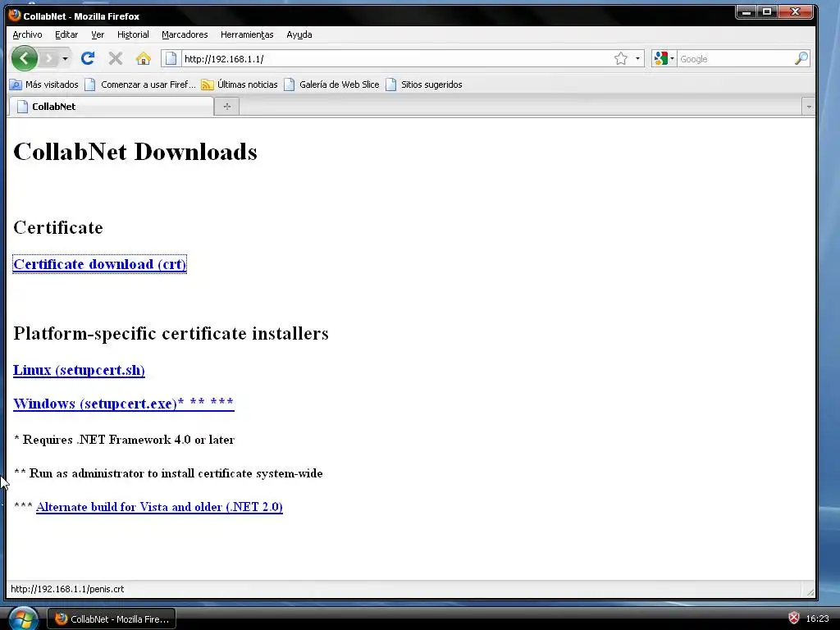
Task: Close the Firefox window
Action: click(x=796, y=11)
